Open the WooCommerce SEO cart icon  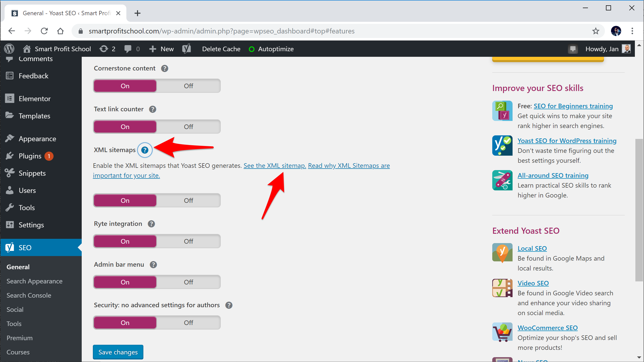coord(502,332)
